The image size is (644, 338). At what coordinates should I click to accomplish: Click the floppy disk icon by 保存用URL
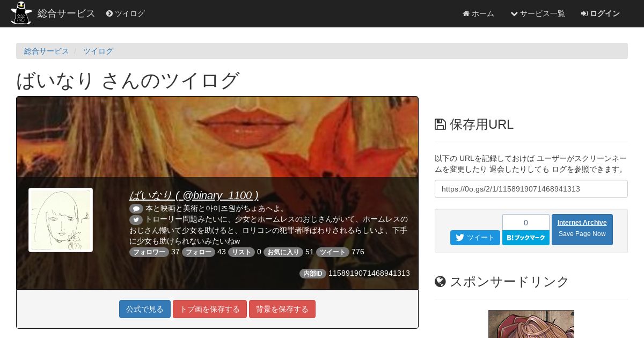(440, 124)
